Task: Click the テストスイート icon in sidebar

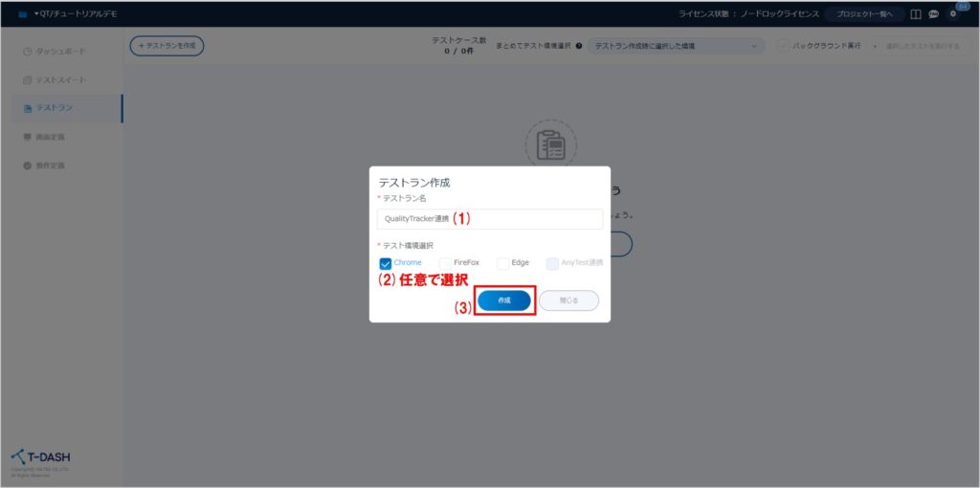Action: [28, 79]
